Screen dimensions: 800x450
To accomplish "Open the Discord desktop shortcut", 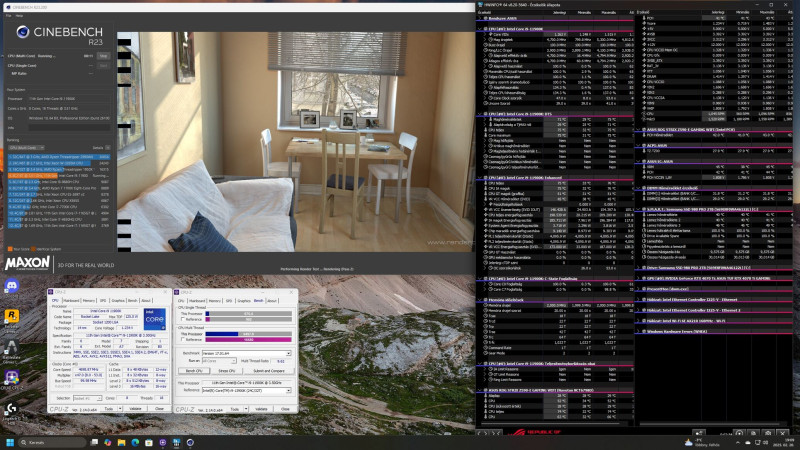I will click(x=11, y=286).
